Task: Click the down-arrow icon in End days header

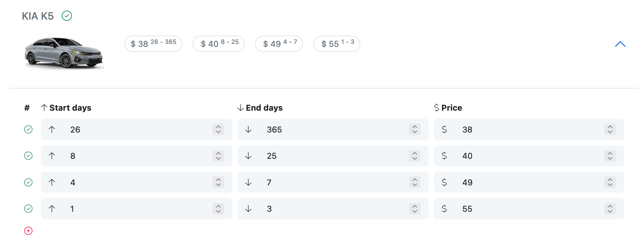Action: (240, 108)
